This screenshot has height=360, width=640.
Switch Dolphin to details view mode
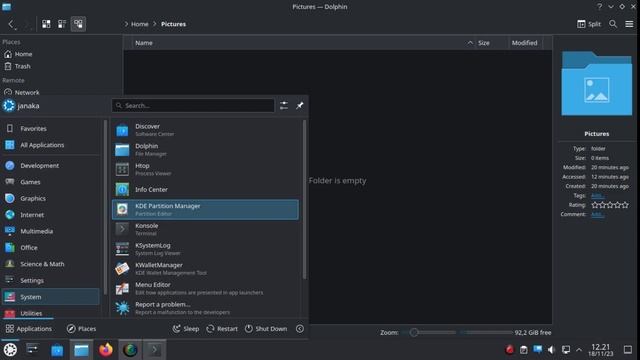[x=78, y=24]
